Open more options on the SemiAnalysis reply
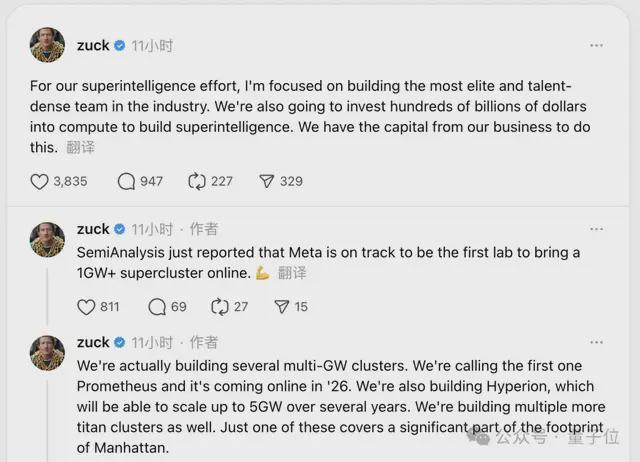 pos(596,229)
